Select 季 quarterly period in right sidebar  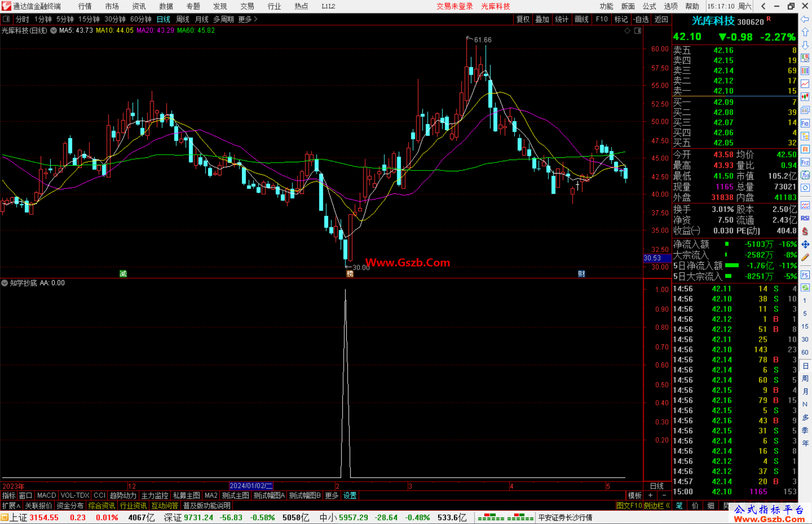[805, 430]
